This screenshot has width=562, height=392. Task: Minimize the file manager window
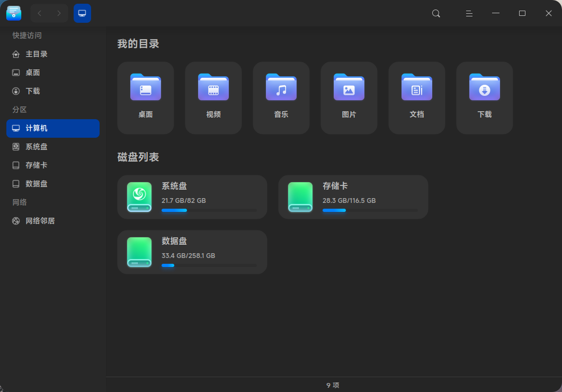click(x=496, y=13)
